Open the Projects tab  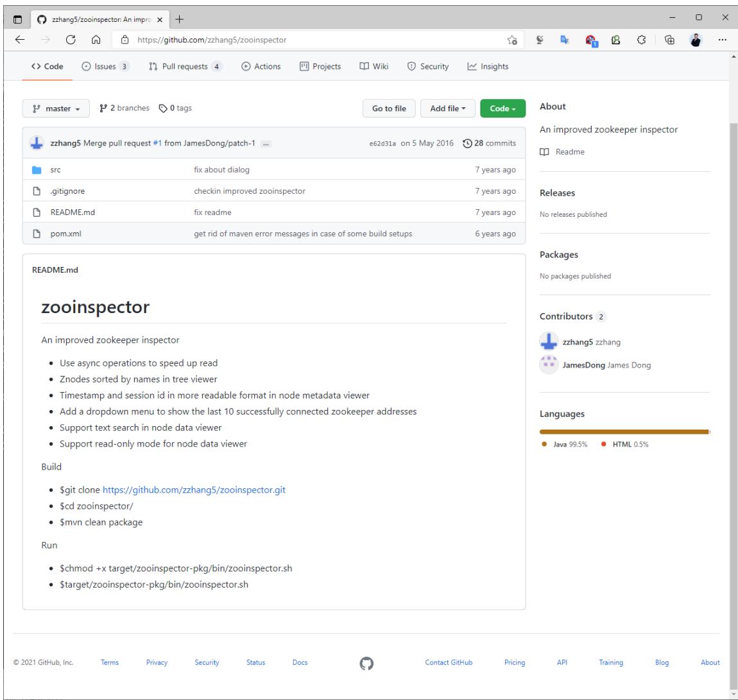click(x=320, y=66)
